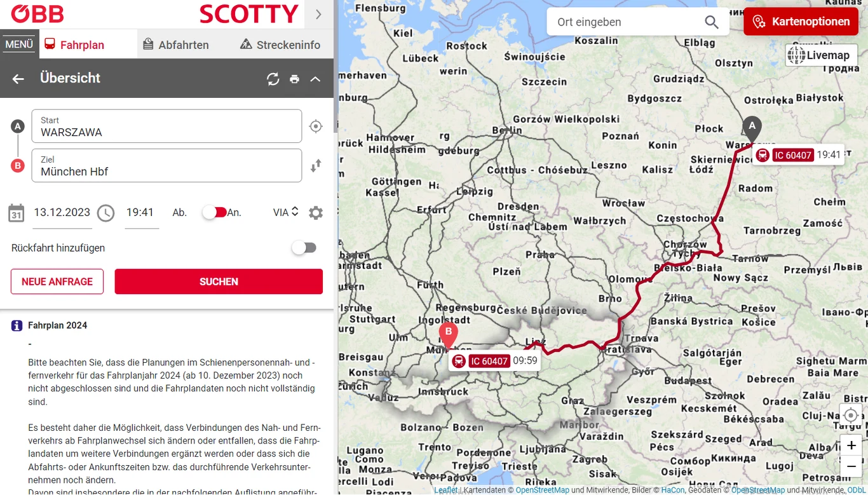868x495 pixels.
Task: Click the NEUE ANFRAGE button
Action: 57,281
